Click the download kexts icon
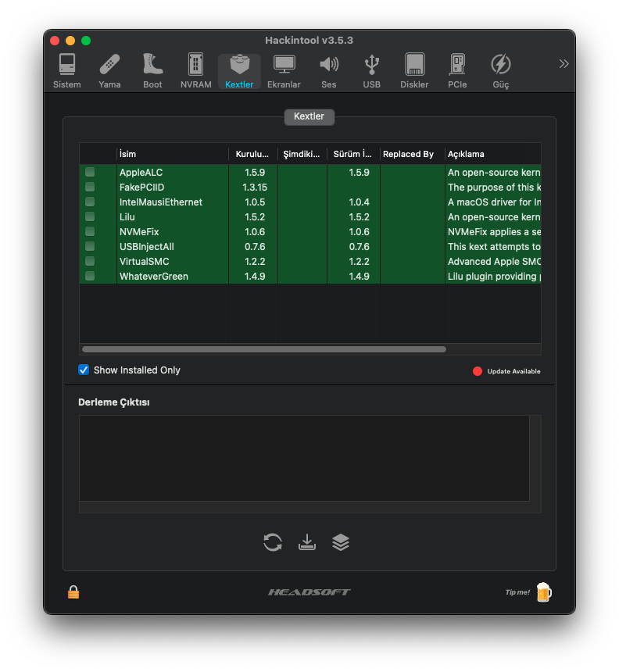619x672 pixels. 307,542
